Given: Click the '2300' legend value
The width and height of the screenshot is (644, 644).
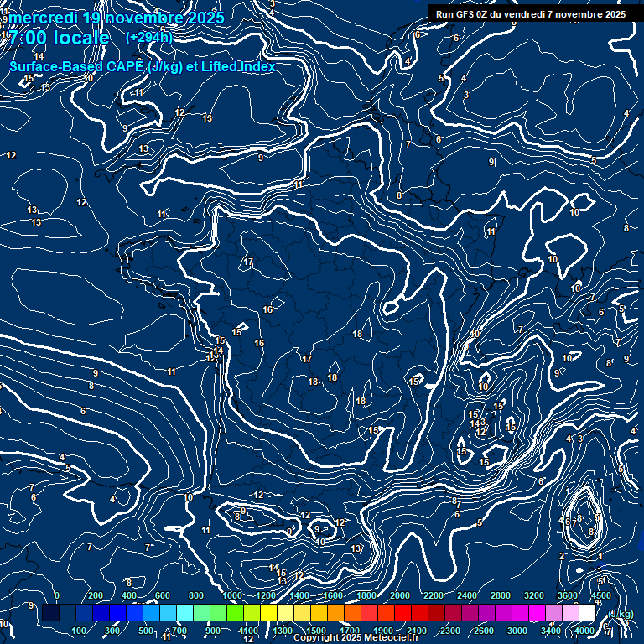Looking at the screenshot, I should [x=450, y=631].
